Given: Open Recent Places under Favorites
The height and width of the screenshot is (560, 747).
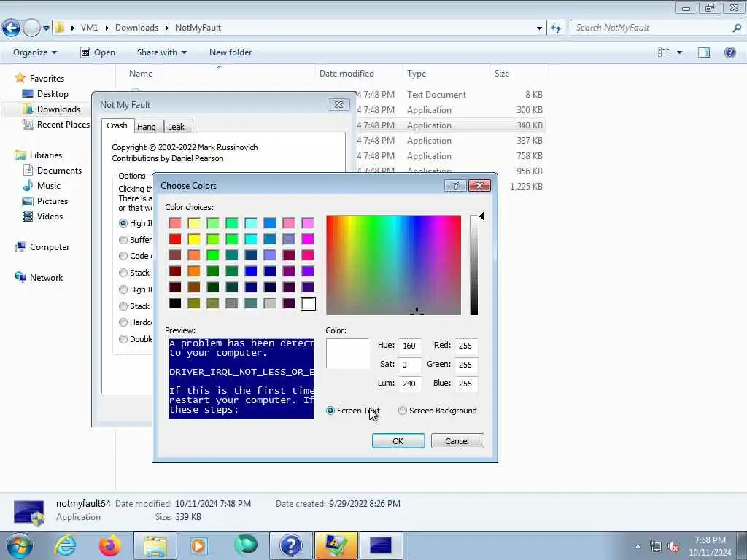Looking at the screenshot, I should click(x=63, y=124).
